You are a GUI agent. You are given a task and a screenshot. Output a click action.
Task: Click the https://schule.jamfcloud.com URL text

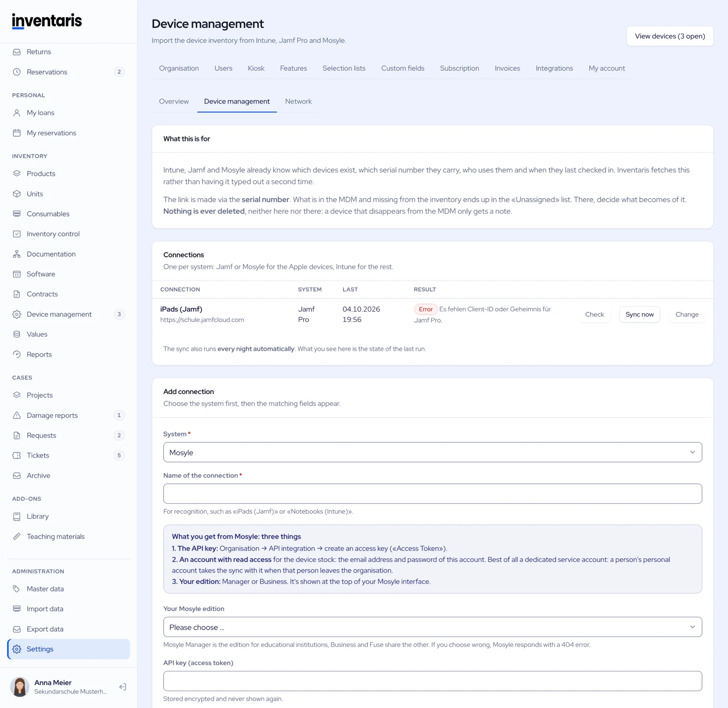[202, 320]
